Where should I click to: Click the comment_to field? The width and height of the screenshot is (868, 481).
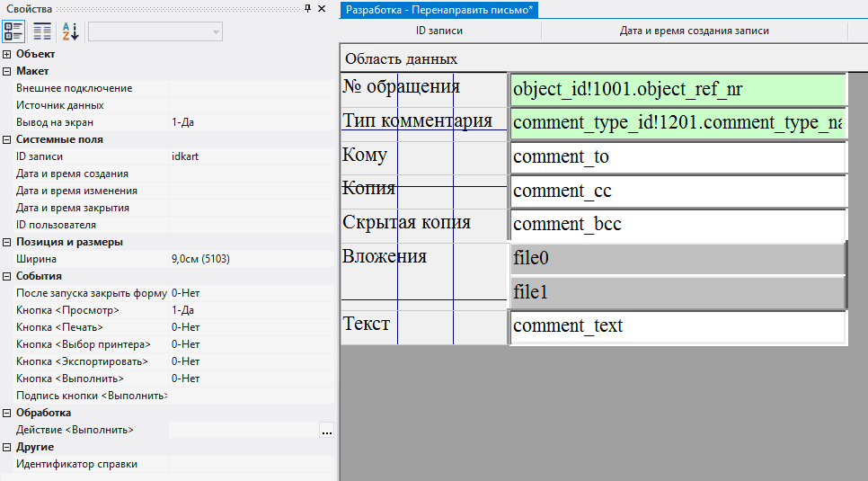678,157
